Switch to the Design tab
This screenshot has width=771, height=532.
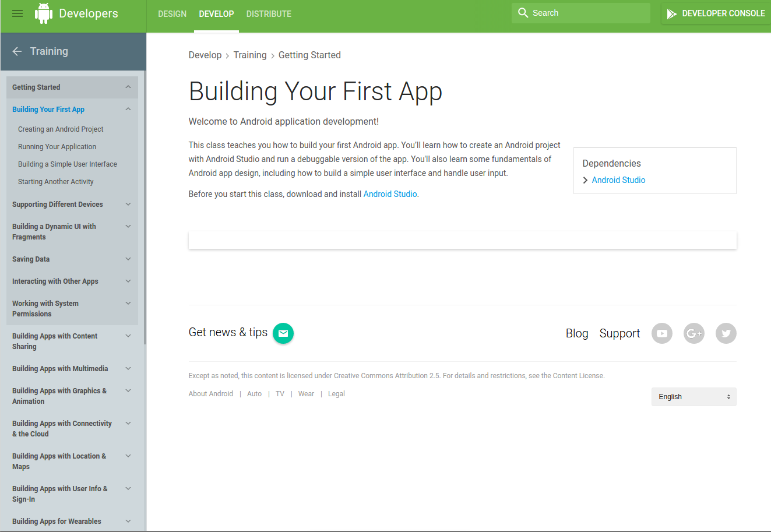point(172,14)
